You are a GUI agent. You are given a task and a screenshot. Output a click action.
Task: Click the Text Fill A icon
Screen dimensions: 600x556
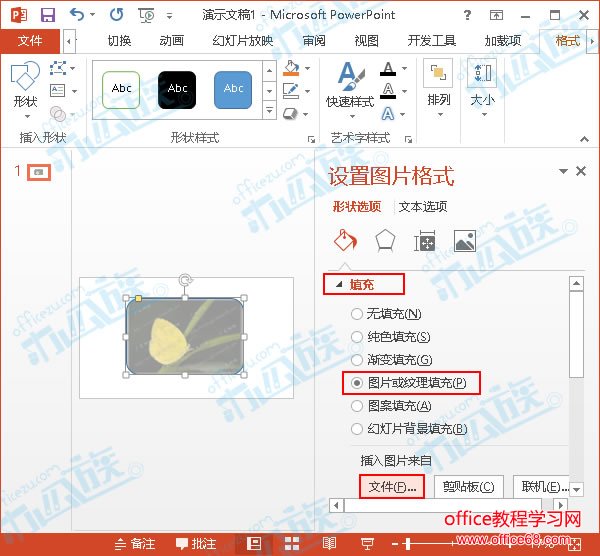pyautogui.click(x=388, y=68)
